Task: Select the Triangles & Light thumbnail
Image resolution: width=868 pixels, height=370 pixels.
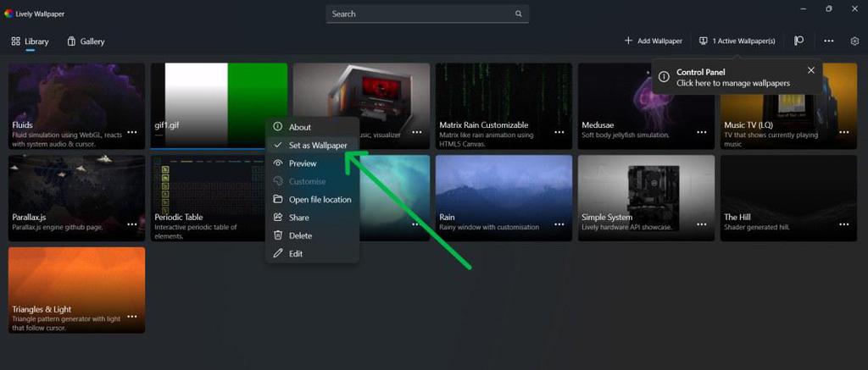Action: pyautogui.click(x=76, y=290)
